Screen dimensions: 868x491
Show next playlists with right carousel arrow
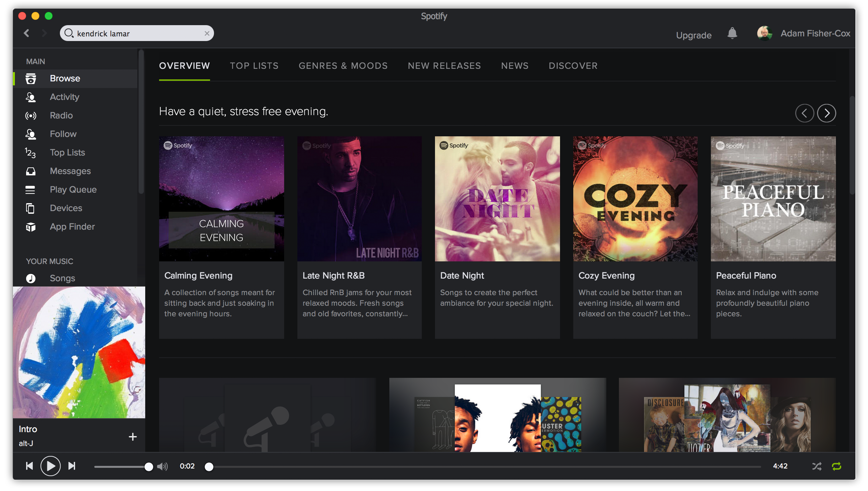(x=827, y=113)
